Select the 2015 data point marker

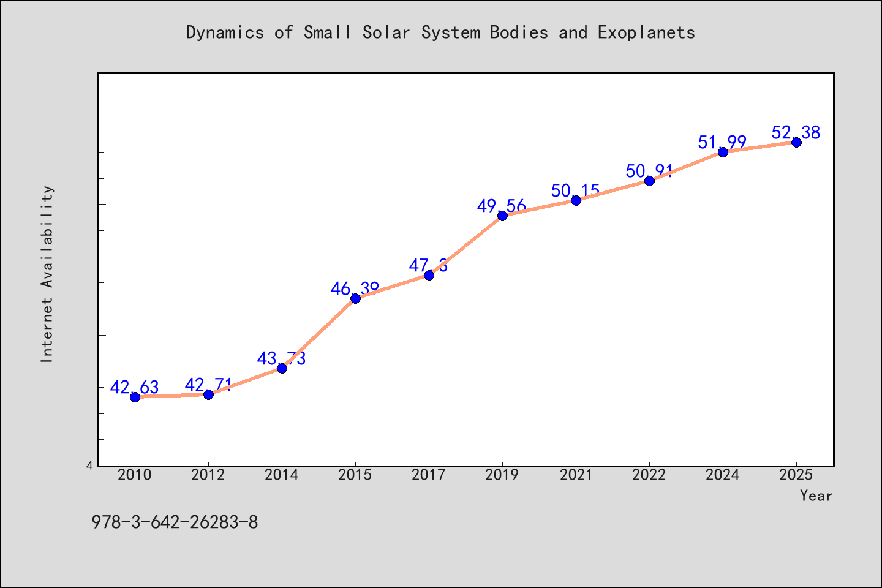click(355, 298)
